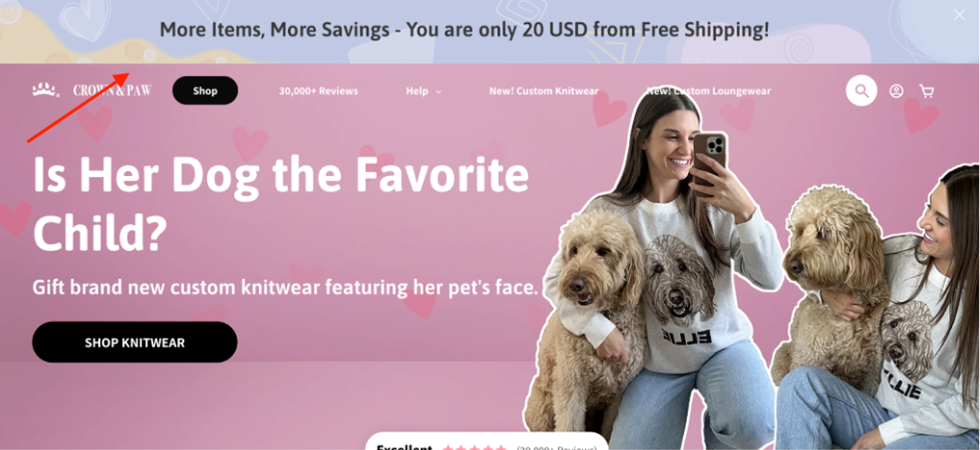Open the user account icon
Viewport: 980px width, 450px height.
[x=897, y=91]
